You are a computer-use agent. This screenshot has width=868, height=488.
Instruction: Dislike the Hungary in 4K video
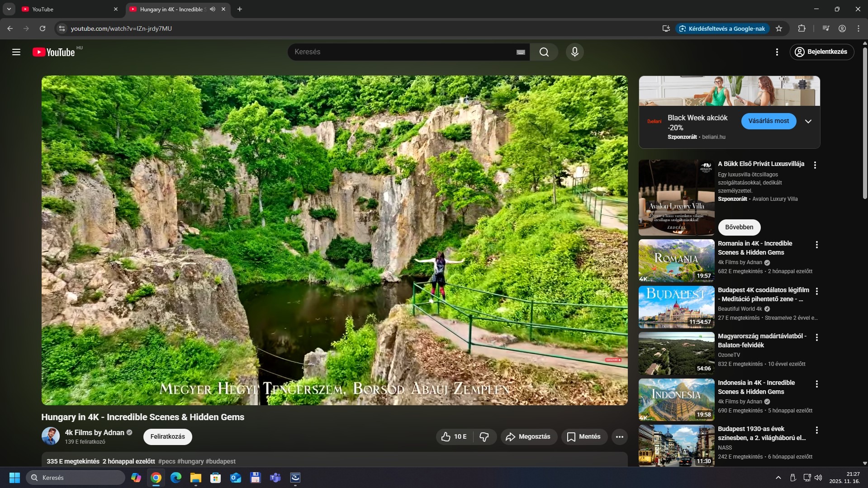(x=484, y=436)
